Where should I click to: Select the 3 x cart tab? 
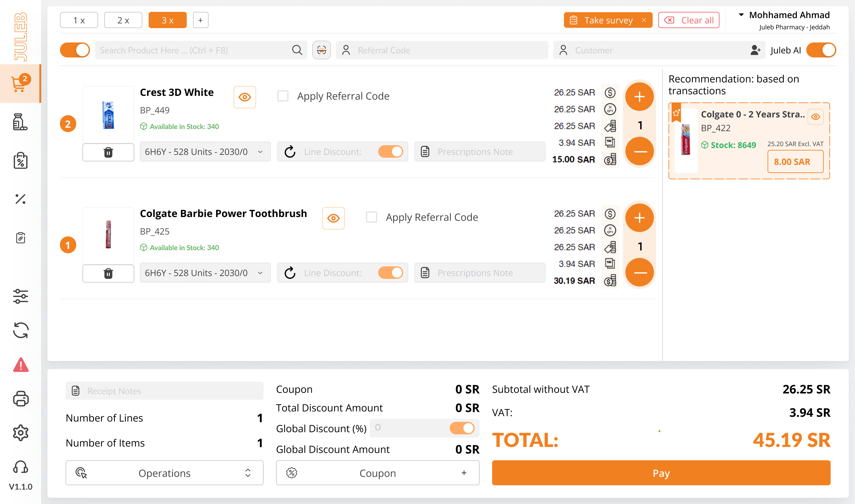click(167, 20)
